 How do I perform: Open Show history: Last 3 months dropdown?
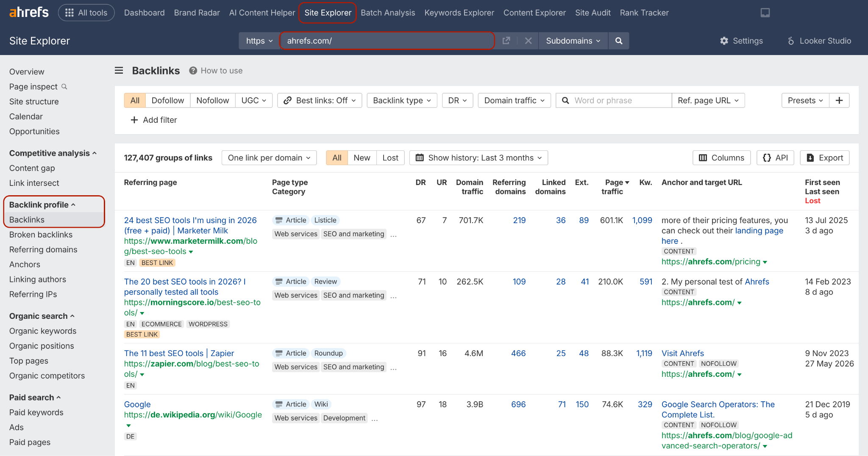479,158
